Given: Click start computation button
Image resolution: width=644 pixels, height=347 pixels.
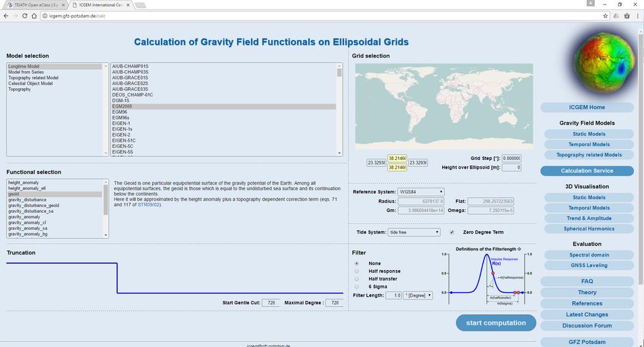Looking at the screenshot, I should (x=496, y=322).
